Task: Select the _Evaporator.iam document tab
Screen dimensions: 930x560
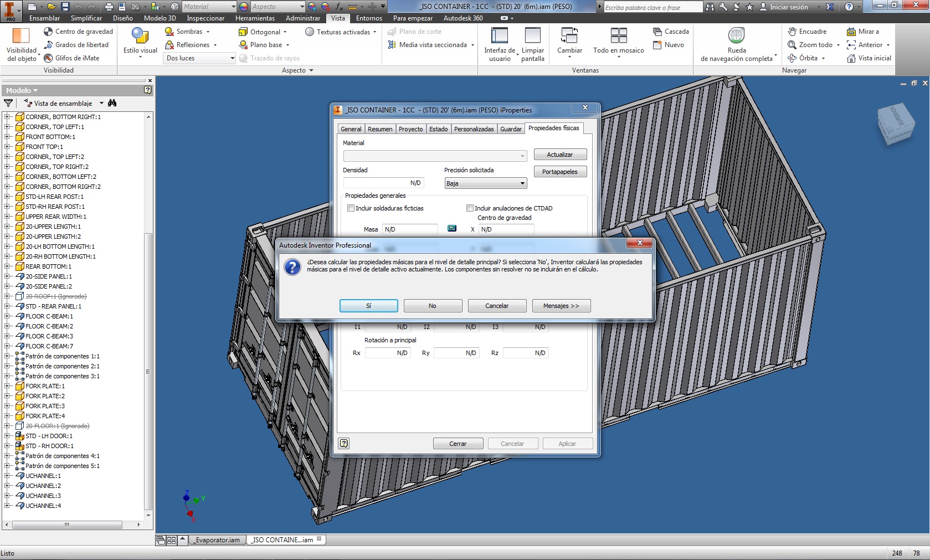Action: pos(217,540)
